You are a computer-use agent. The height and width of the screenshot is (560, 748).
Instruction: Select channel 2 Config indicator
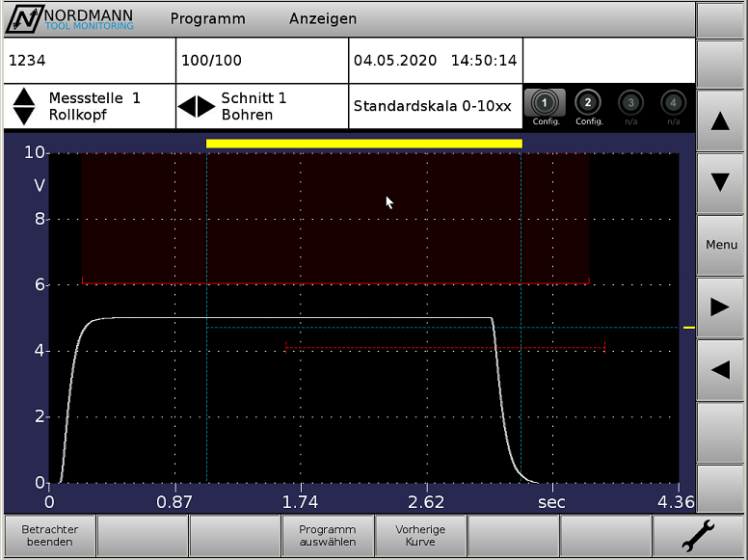588,106
